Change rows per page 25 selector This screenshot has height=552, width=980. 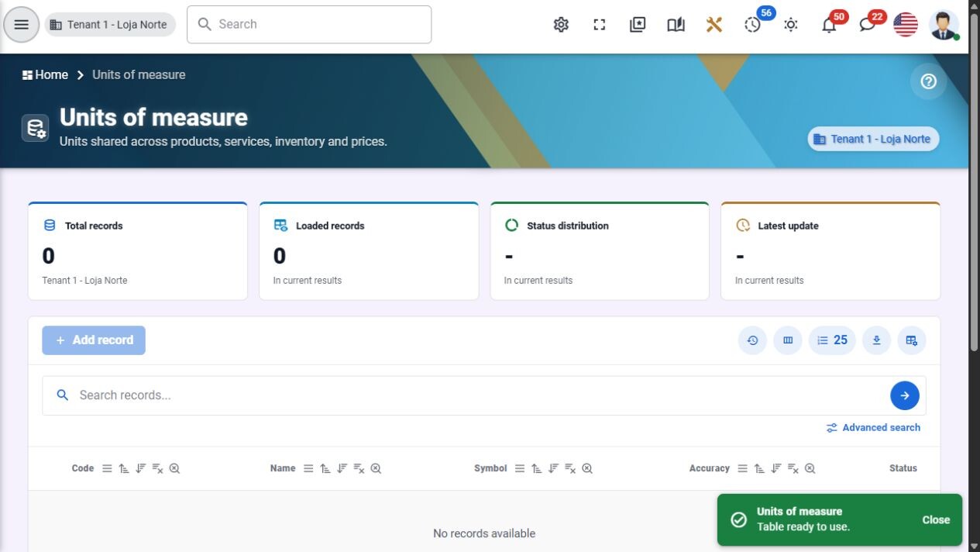pos(833,340)
